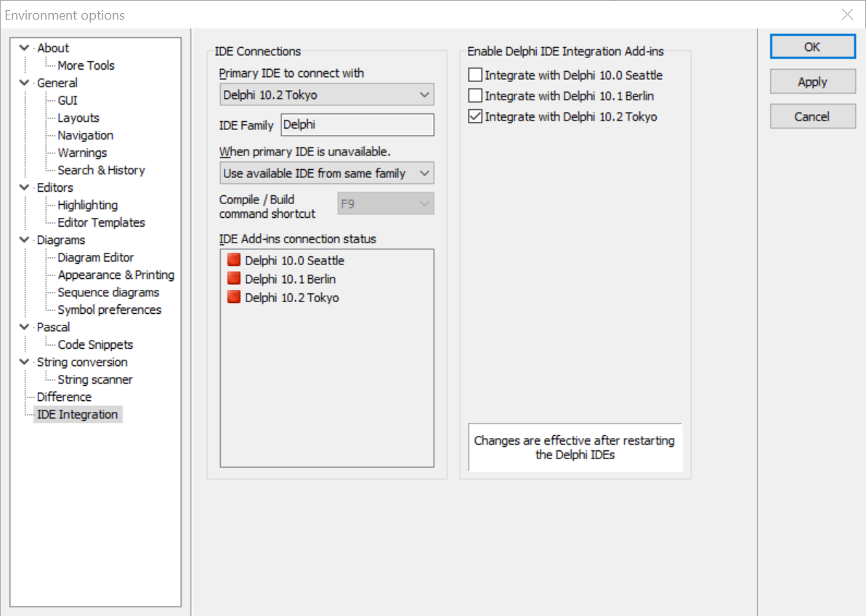Open Compile / Build shortcut F9 dropdown

[386, 203]
